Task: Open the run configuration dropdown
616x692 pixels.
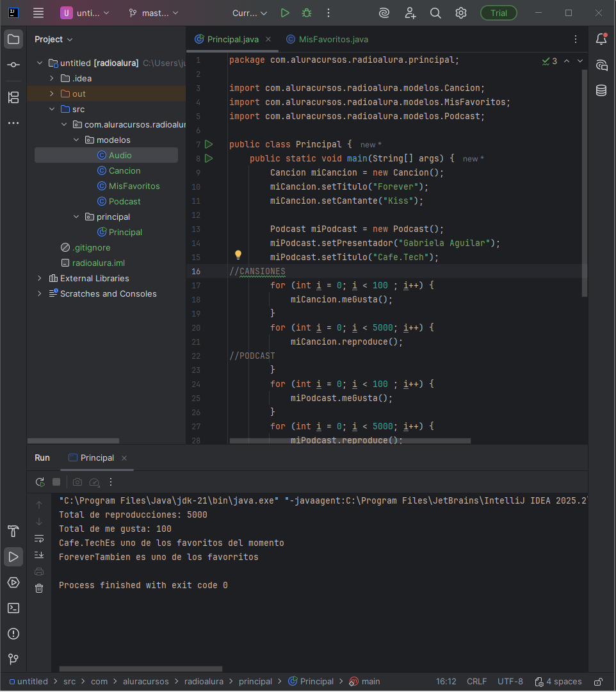Action: tap(250, 13)
